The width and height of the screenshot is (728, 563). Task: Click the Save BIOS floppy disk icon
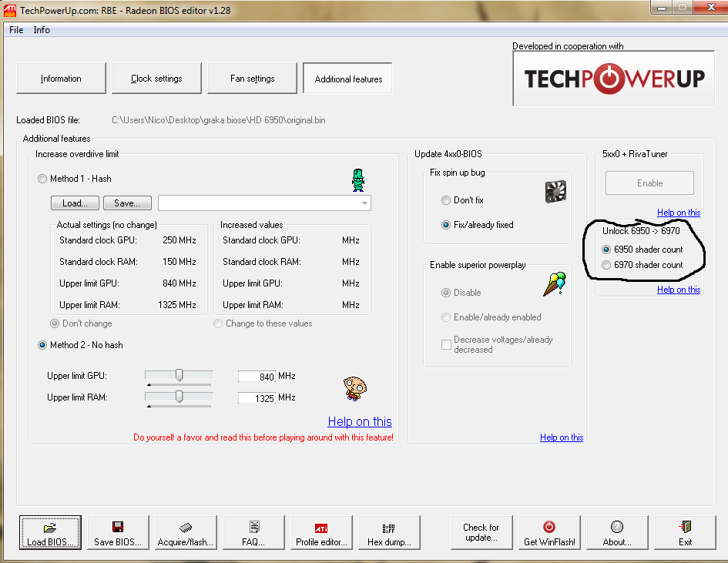(118, 527)
